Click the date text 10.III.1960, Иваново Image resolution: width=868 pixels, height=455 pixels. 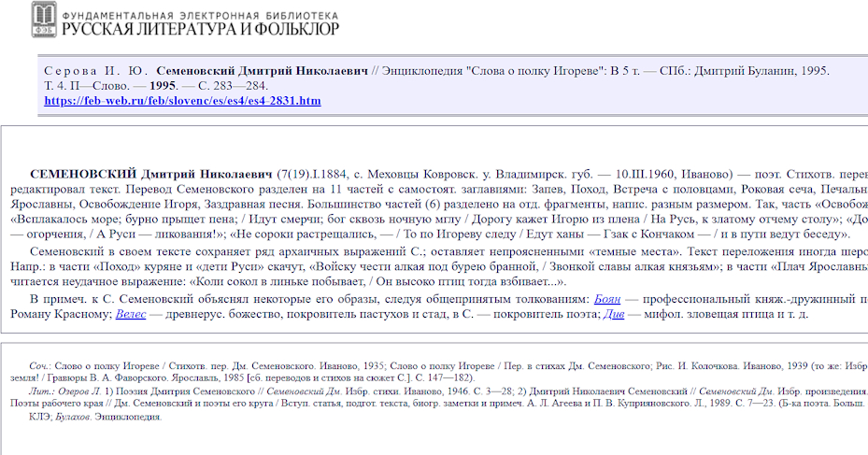pyautogui.click(x=674, y=175)
